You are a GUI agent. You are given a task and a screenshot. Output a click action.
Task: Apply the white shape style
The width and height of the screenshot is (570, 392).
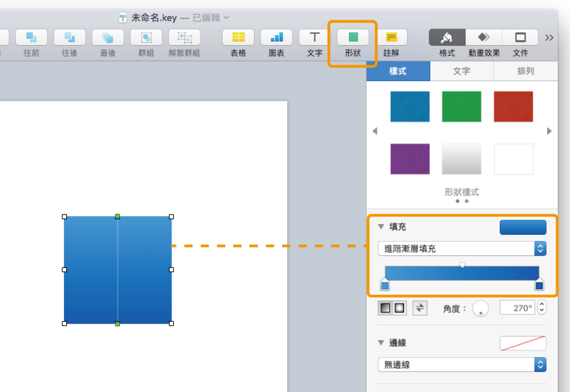click(x=513, y=159)
